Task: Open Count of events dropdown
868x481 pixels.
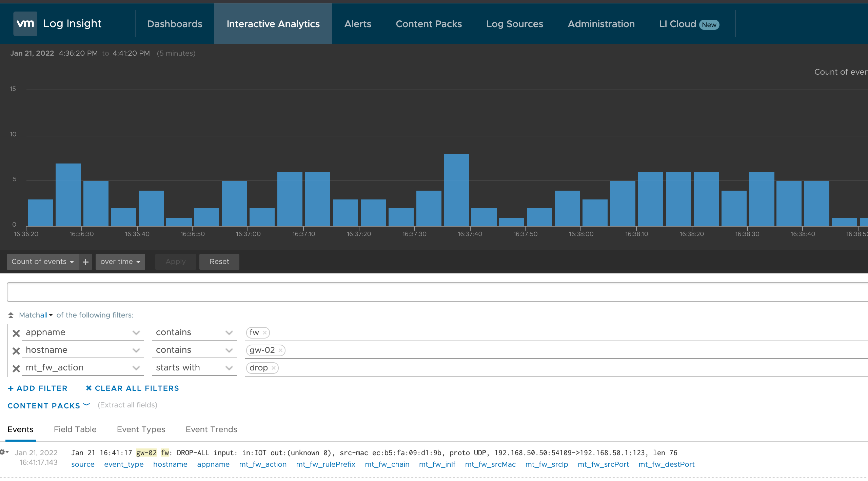Action: [43, 262]
